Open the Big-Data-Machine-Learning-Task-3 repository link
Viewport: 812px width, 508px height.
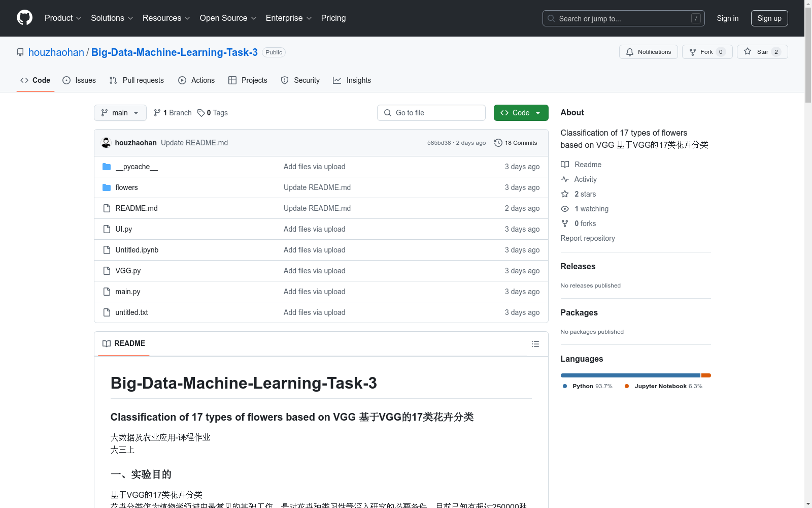175,52
